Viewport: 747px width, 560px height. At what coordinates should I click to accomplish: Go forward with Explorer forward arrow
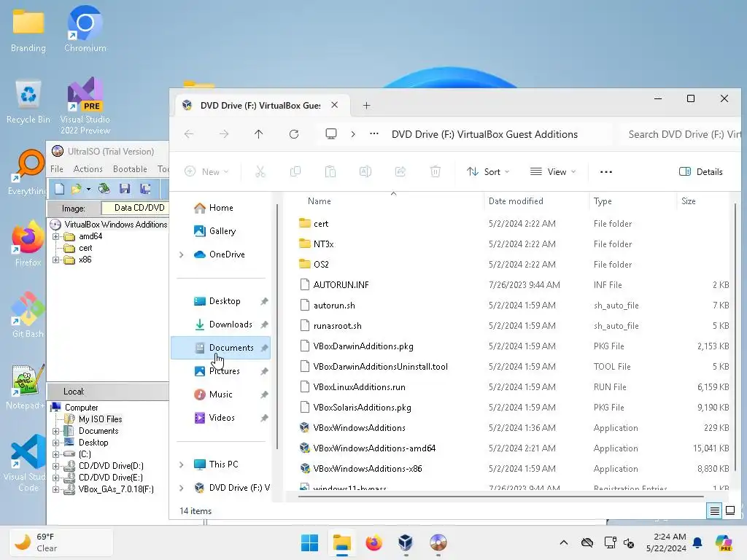click(224, 134)
